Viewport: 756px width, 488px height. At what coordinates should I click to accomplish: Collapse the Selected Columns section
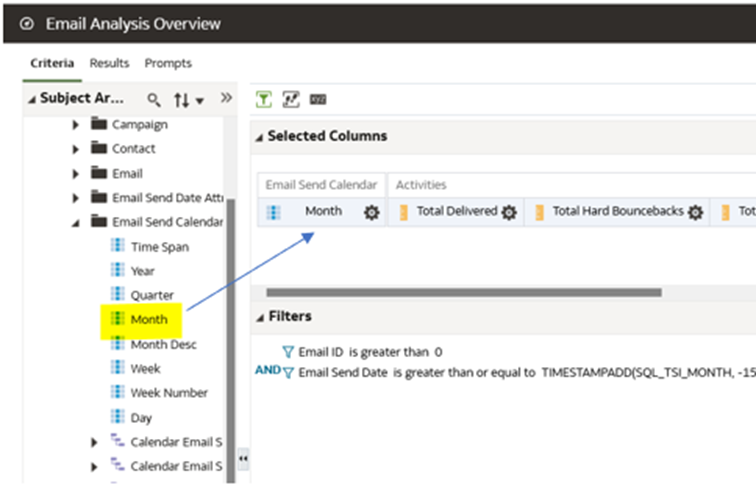[259, 137]
